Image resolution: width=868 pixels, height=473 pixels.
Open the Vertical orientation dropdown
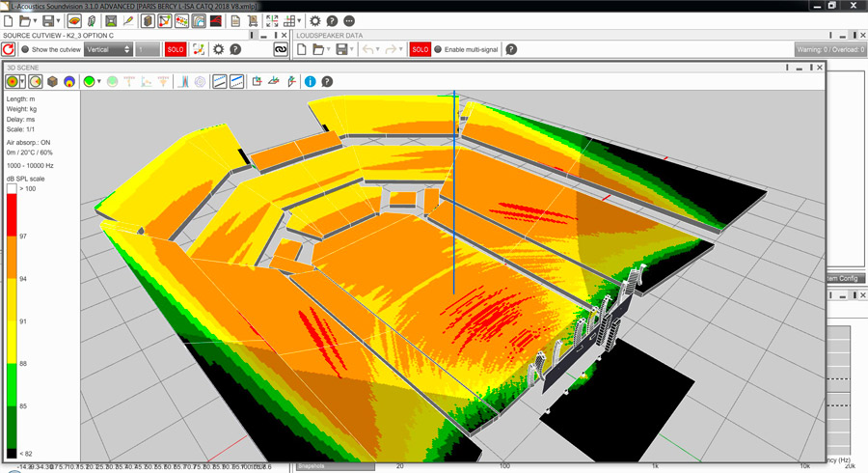point(108,49)
